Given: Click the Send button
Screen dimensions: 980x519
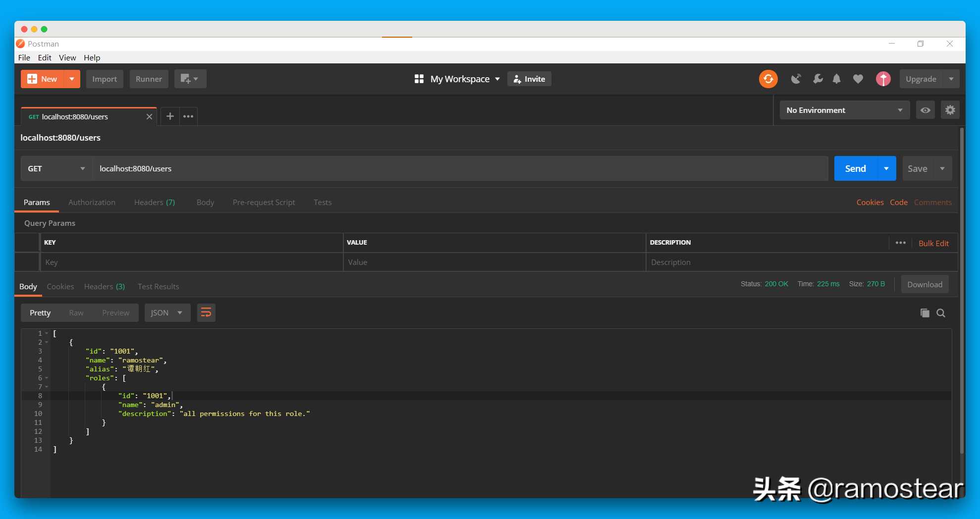Looking at the screenshot, I should click(856, 168).
